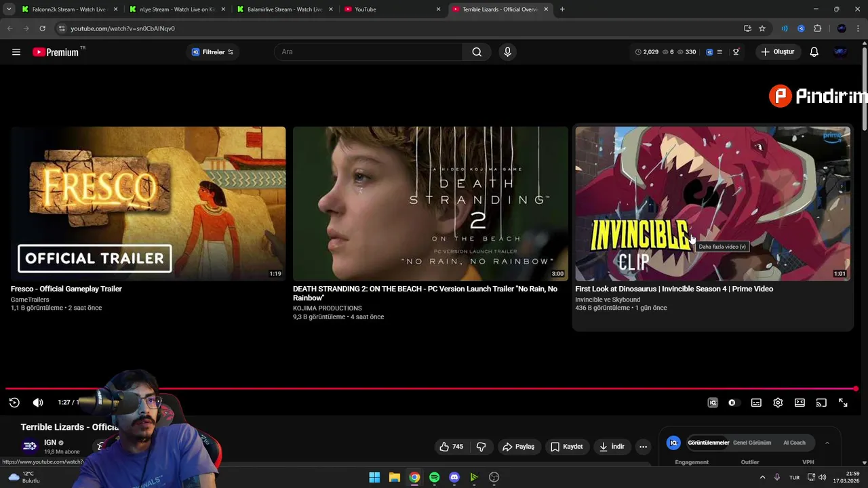868x488 pixels.
Task: Switch to Genel Görünüm tab
Action: tap(752, 443)
